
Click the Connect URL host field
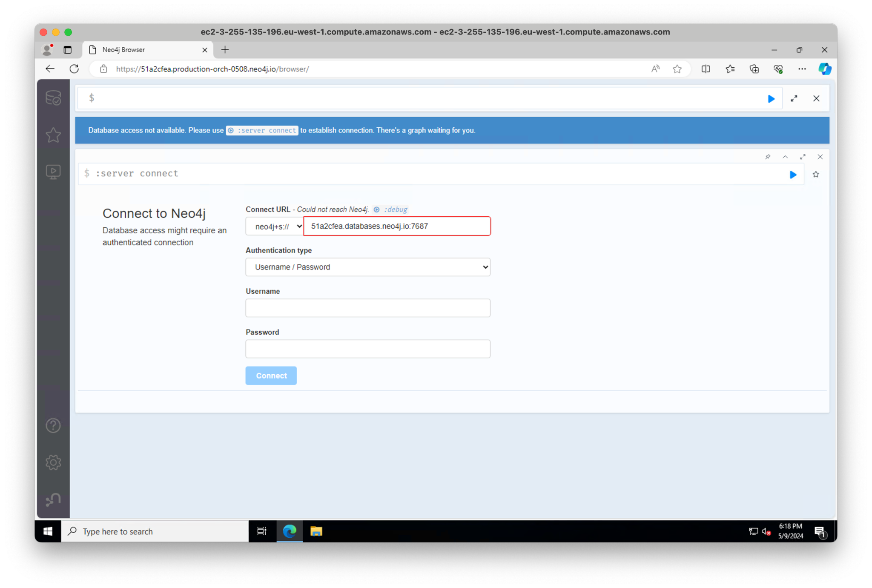pyautogui.click(x=397, y=226)
